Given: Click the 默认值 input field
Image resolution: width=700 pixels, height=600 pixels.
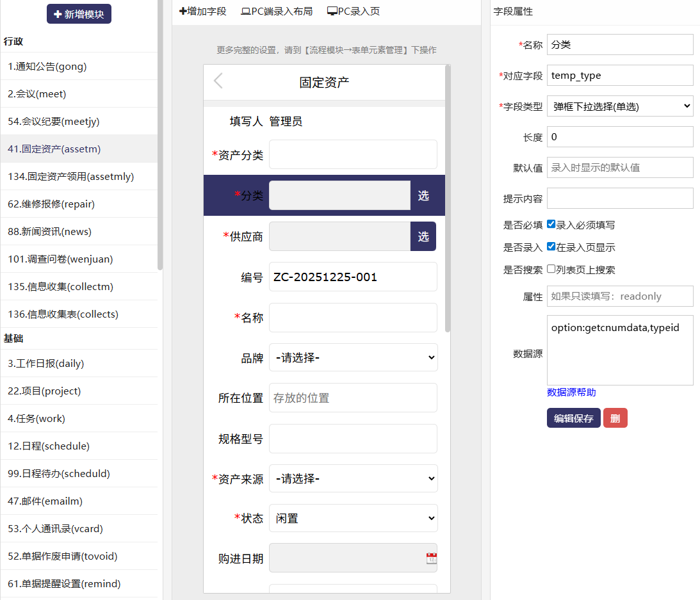Looking at the screenshot, I should [x=620, y=167].
